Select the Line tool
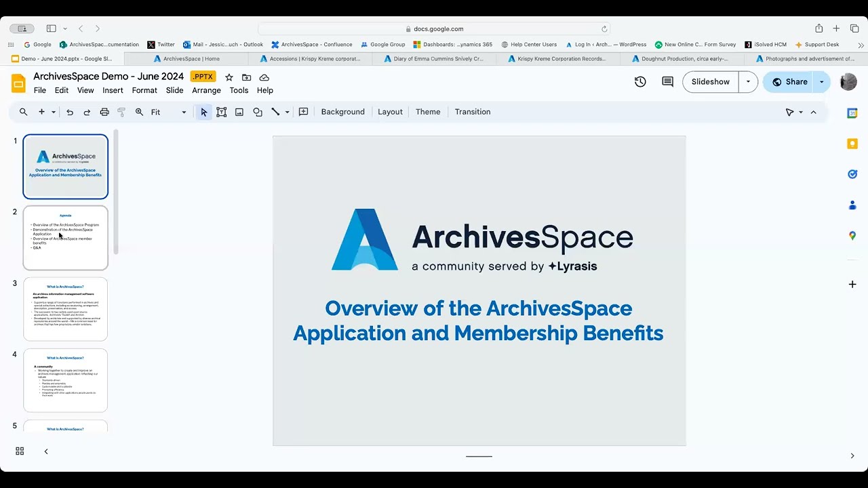Screen dimensions: 868x488 275,112
